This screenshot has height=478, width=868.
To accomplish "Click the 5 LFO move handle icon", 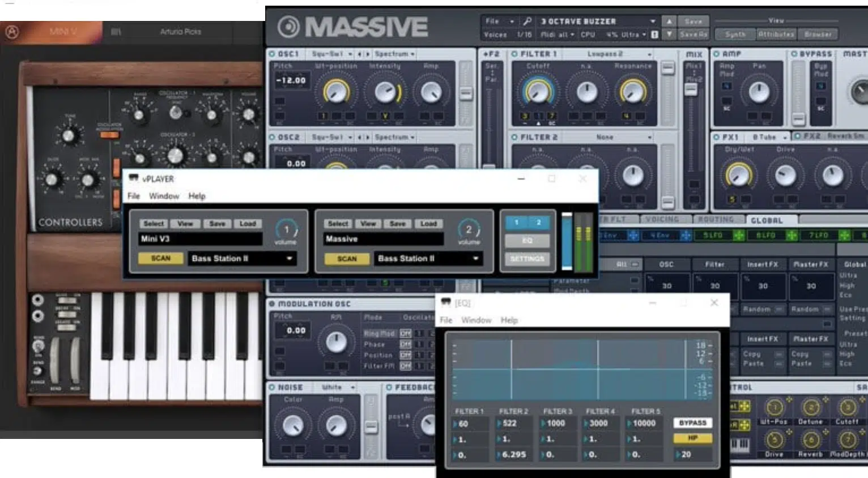I will pyautogui.click(x=739, y=235).
